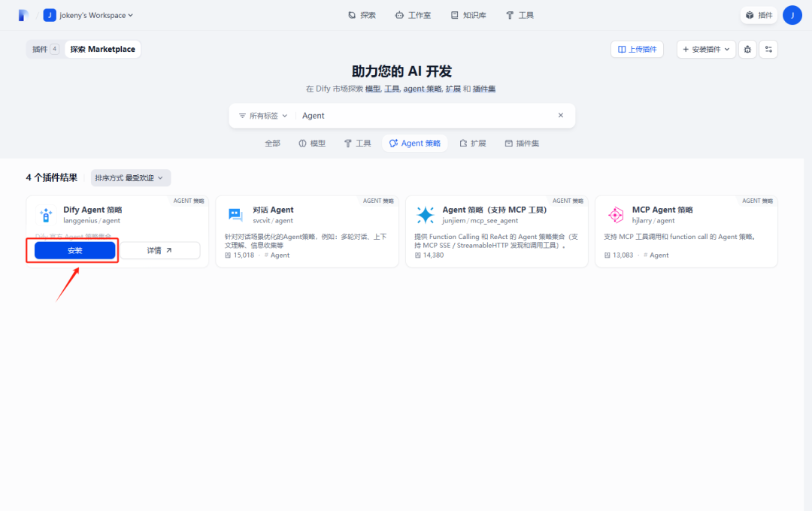Click junjiem / mcp_see_agent author text
This screenshot has height=511, width=812.
(x=480, y=220)
